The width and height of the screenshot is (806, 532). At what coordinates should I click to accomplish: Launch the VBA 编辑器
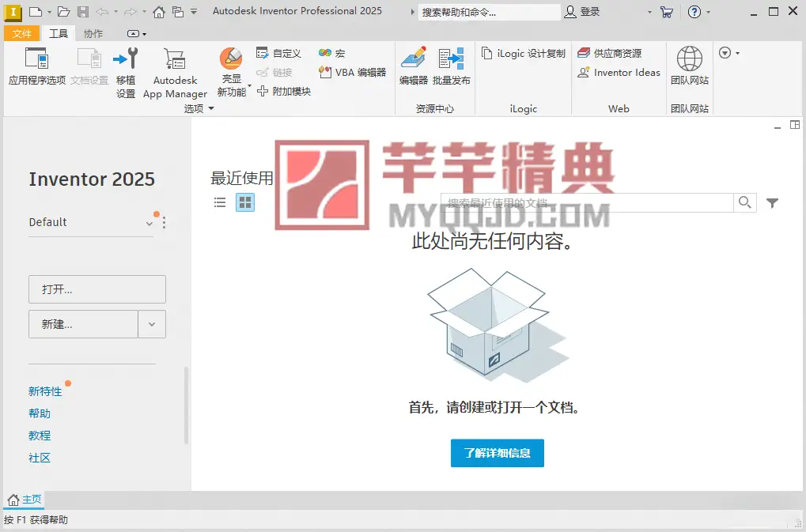coord(352,73)
